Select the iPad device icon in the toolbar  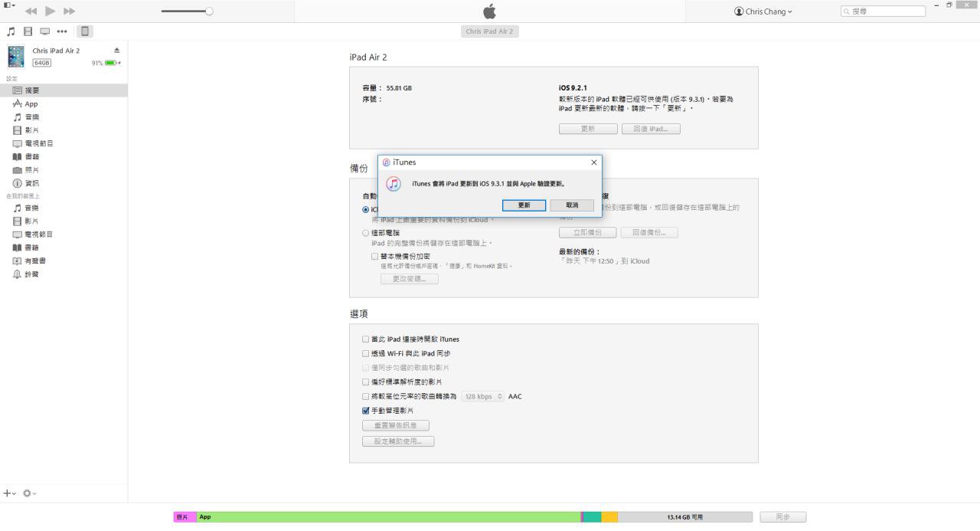pos(85,31)
